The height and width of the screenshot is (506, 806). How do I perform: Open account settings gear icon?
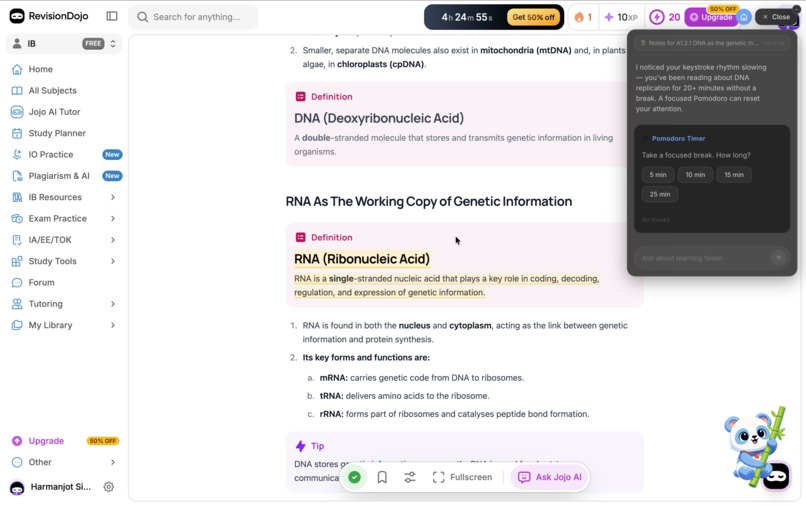click(108, 486)
